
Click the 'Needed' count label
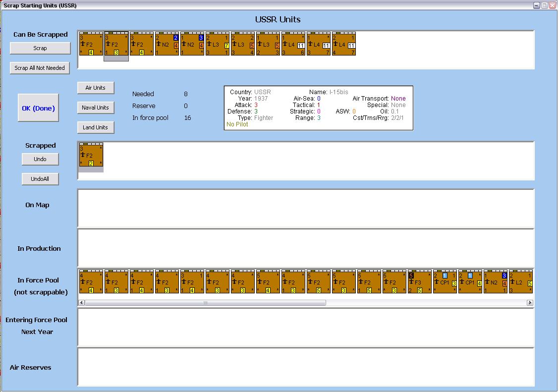[143, 94]
